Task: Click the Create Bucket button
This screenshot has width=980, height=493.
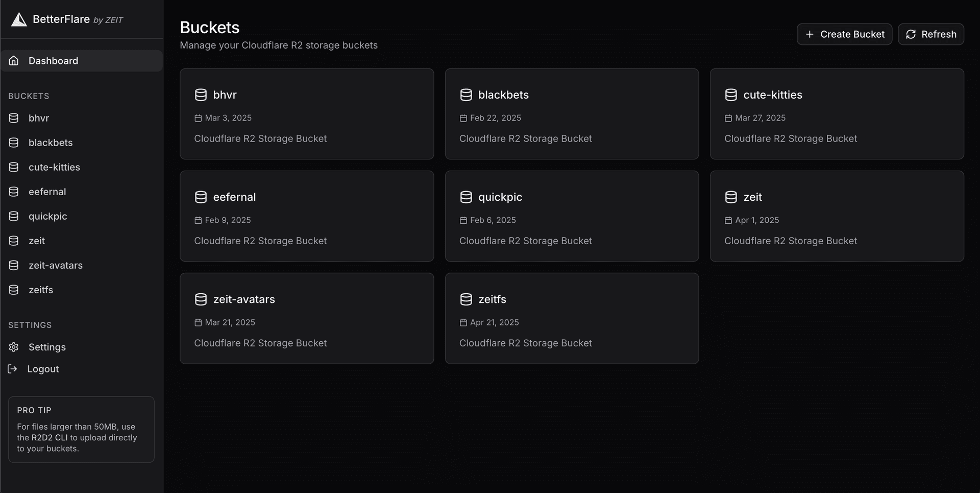Action: pyautogui.click(x=844, y=34)
